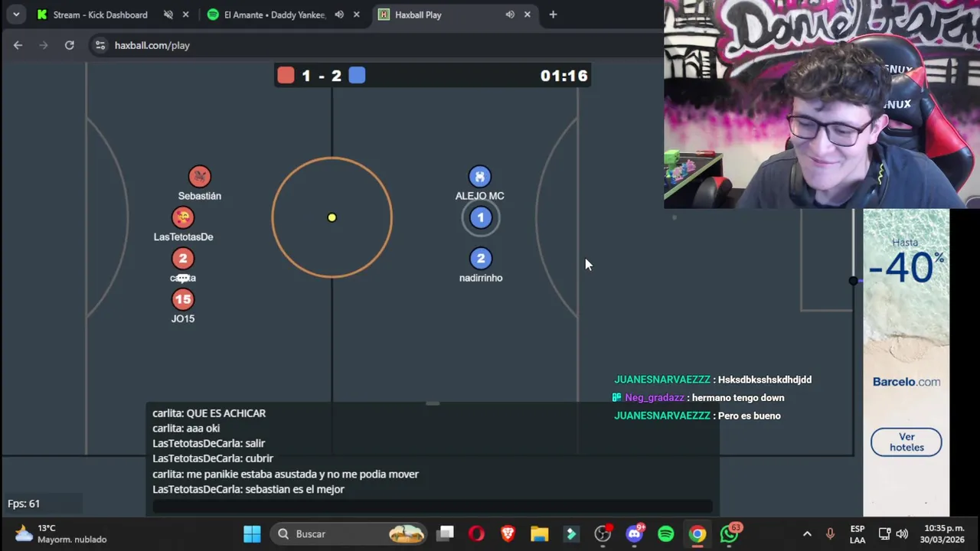Switch to Google Chrome in taskbar
This screenshot has width=980, height=551.
697,534
